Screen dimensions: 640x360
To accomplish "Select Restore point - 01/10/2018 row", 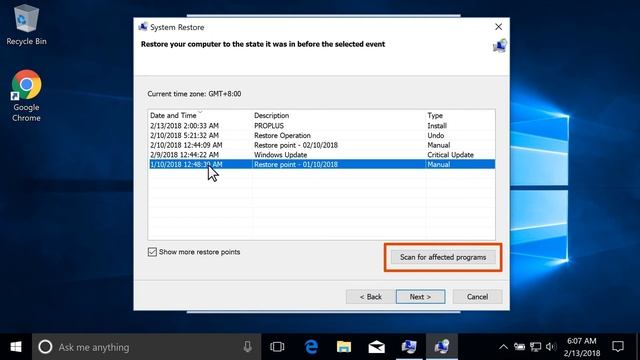I will 322,164.
